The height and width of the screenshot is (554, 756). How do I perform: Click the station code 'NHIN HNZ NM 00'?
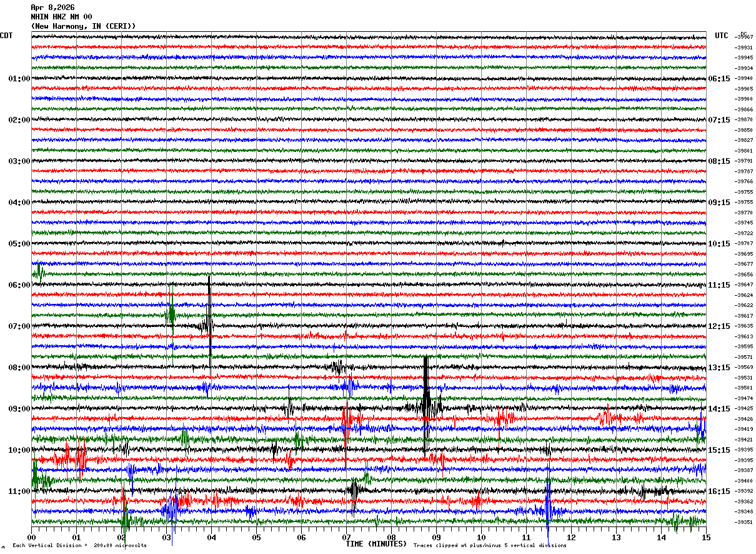pos(61,17)
